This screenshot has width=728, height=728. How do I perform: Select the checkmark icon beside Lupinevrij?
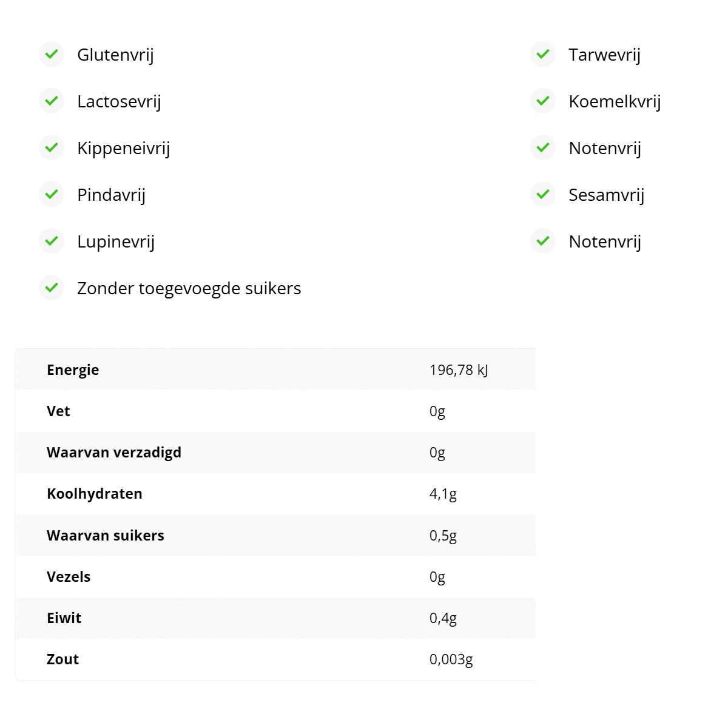tap(52, 241)
